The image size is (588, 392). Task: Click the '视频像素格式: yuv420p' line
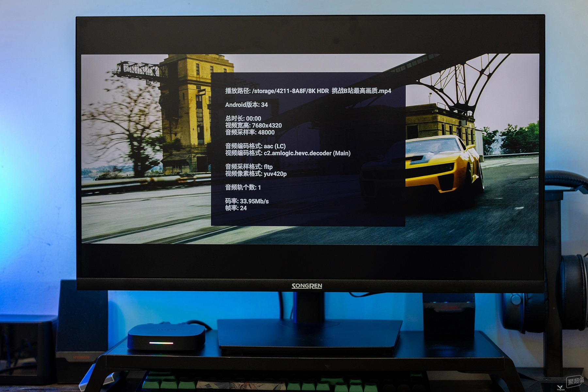[x=256, y=174]
